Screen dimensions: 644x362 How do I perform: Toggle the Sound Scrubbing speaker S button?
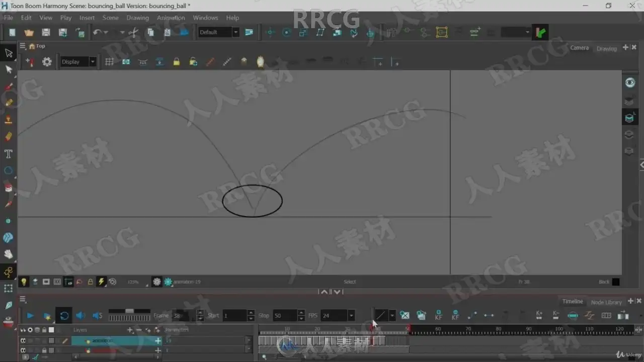pos(97,316)
